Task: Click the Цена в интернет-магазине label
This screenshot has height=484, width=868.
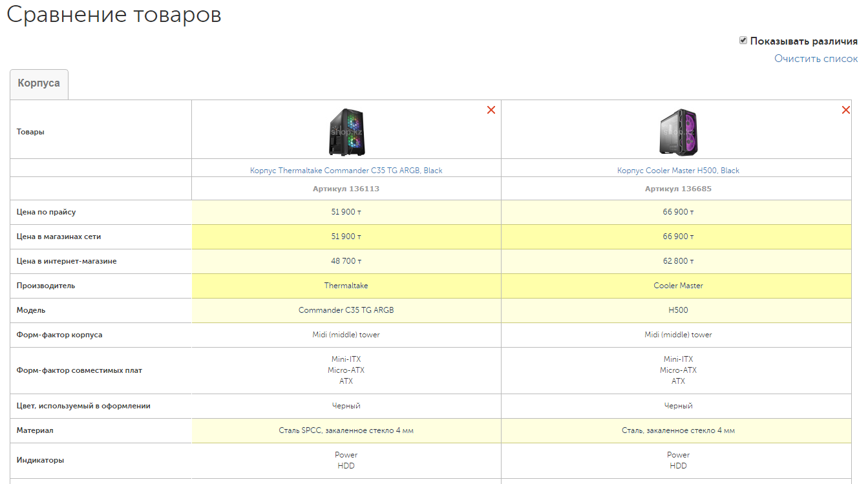Action: pos(67,261)
